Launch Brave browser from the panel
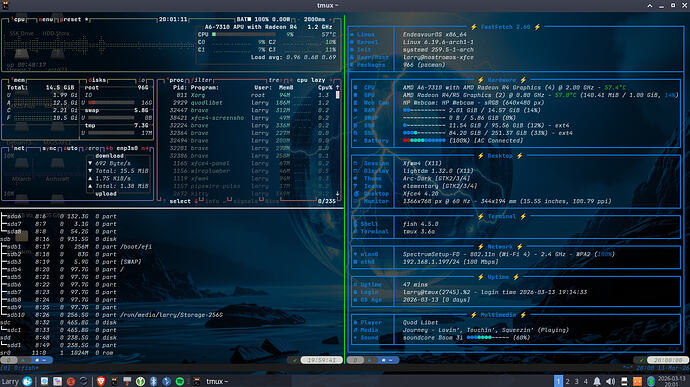Image resolution: width=690 pixels, height=387 pixels. point(101,381)
